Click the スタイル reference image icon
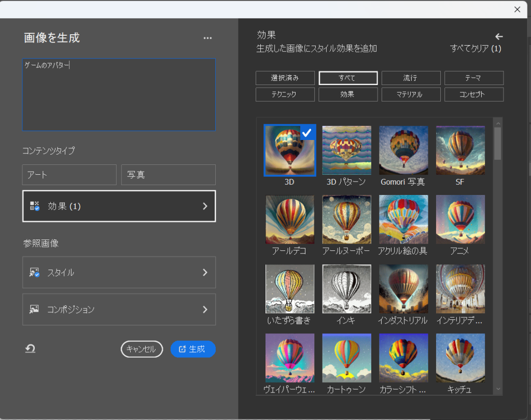 point(35,272)
